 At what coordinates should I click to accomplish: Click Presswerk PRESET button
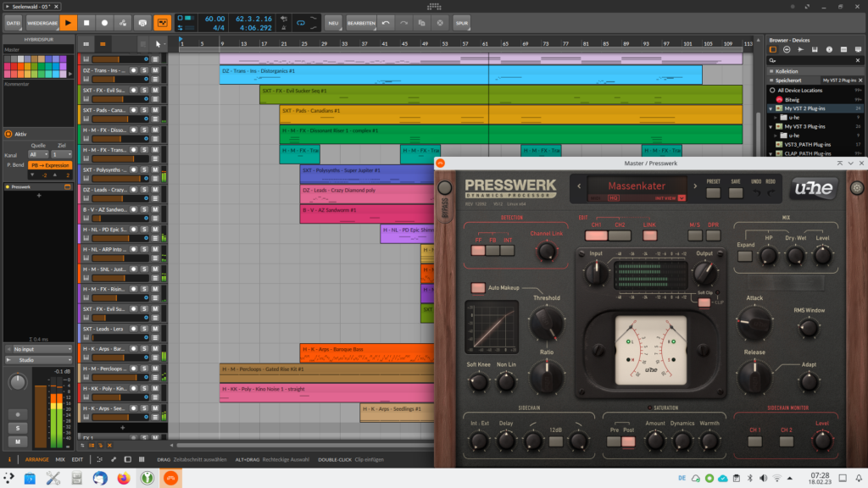coord(713,193)
